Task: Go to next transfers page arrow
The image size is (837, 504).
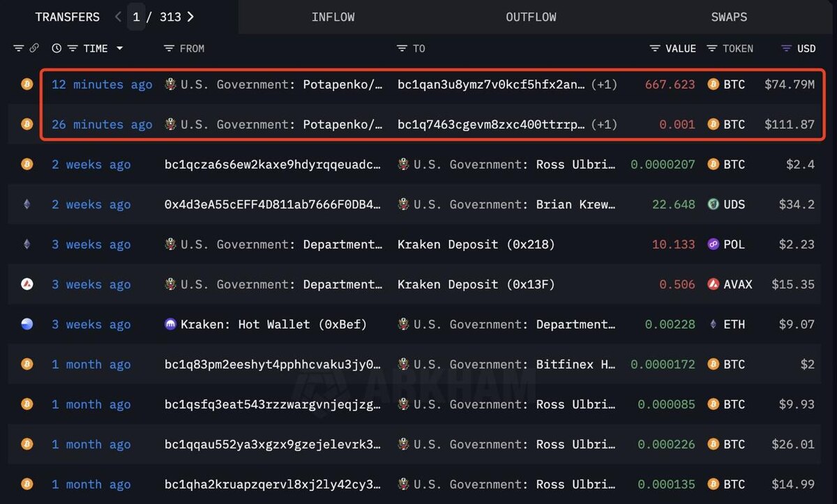Action: tap(190, 17)
